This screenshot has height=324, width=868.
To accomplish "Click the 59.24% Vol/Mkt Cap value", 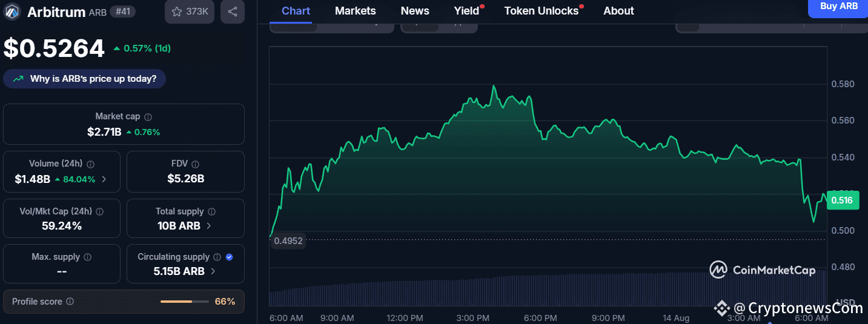I will pos(61,226).
